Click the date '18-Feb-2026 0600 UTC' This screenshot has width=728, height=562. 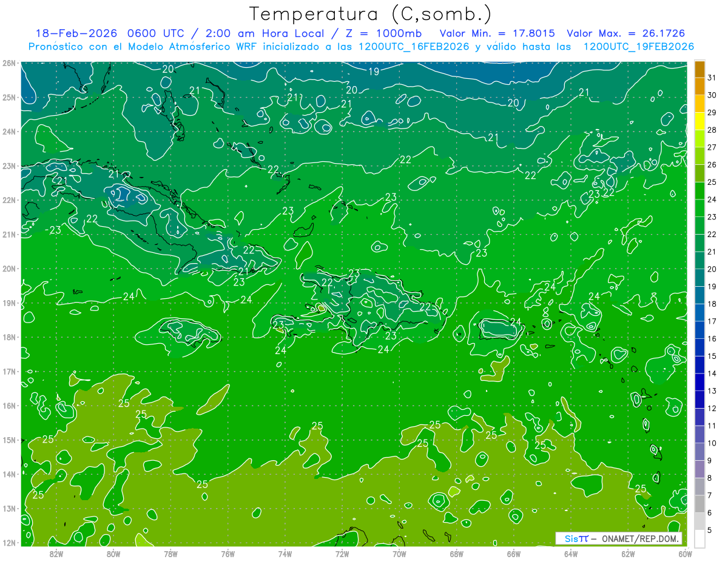click(110, 33)
